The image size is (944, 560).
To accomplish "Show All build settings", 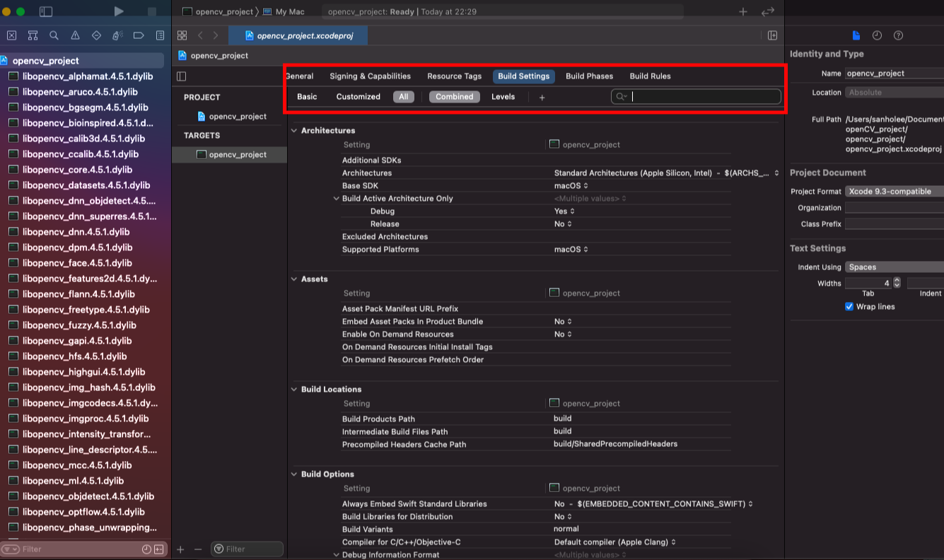I will (403, 97).
